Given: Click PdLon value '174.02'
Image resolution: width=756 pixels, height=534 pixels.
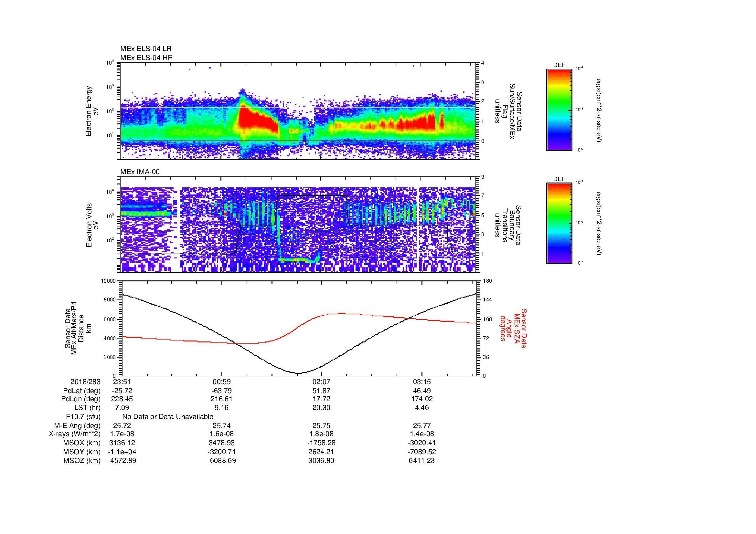Looking at the screenshot, I should pyautogui.click(x=422, y=399).
